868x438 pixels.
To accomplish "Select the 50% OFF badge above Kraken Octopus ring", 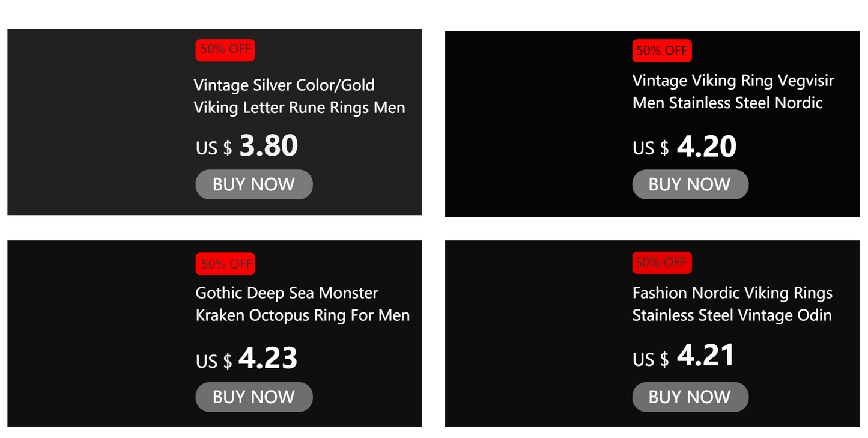I will (225, 264).
